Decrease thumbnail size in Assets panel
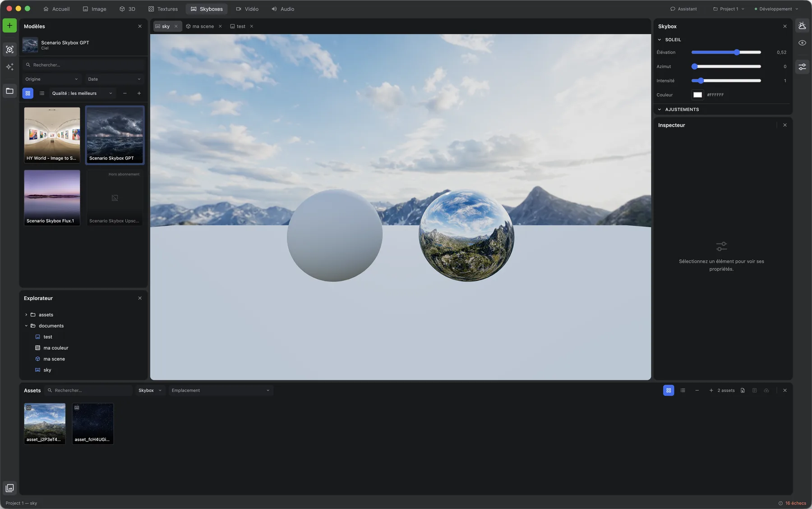The width and height of the screenshot is (812, 509). (x=697, y=390)
